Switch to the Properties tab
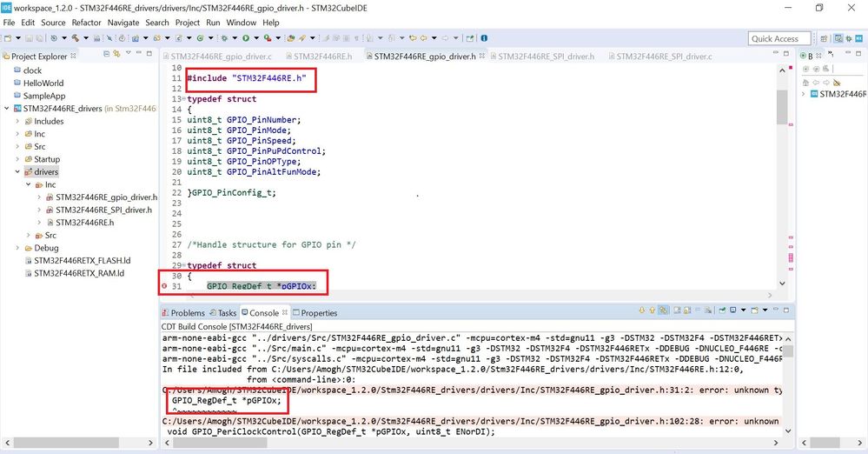 pos(315,312)
